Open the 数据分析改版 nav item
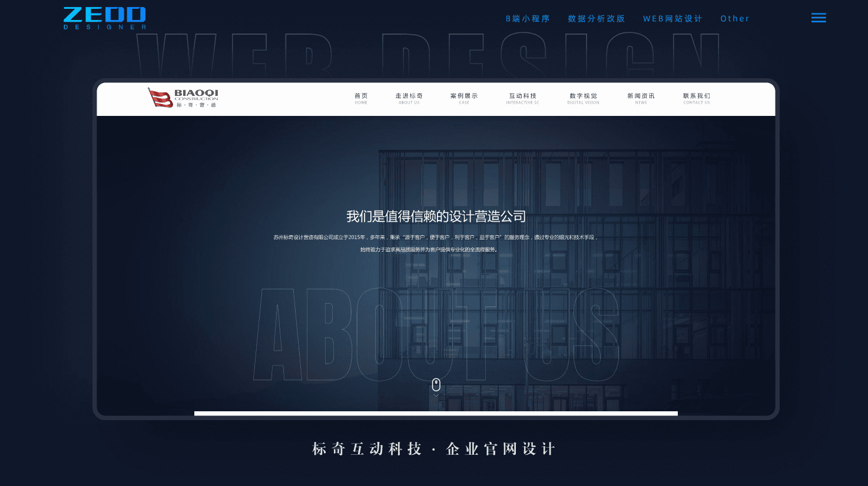The width and height of the screenshot is (868, 486). point(596,19)
